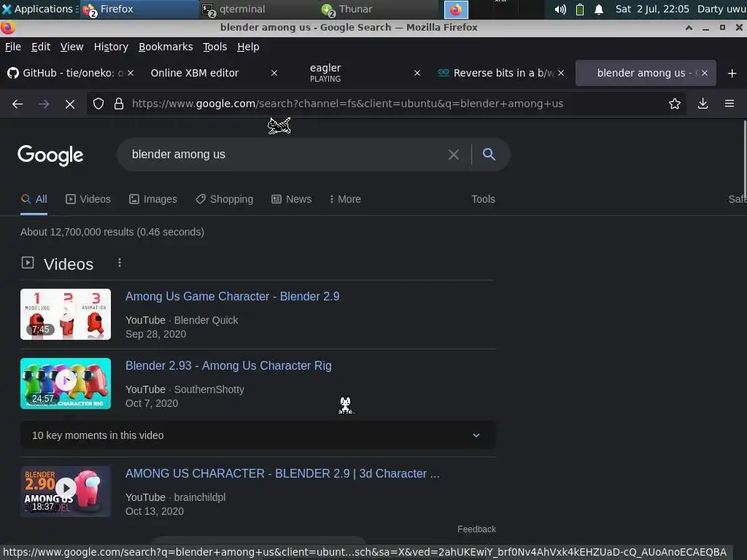
Task: Open the View menu
Action: [71, 47]
